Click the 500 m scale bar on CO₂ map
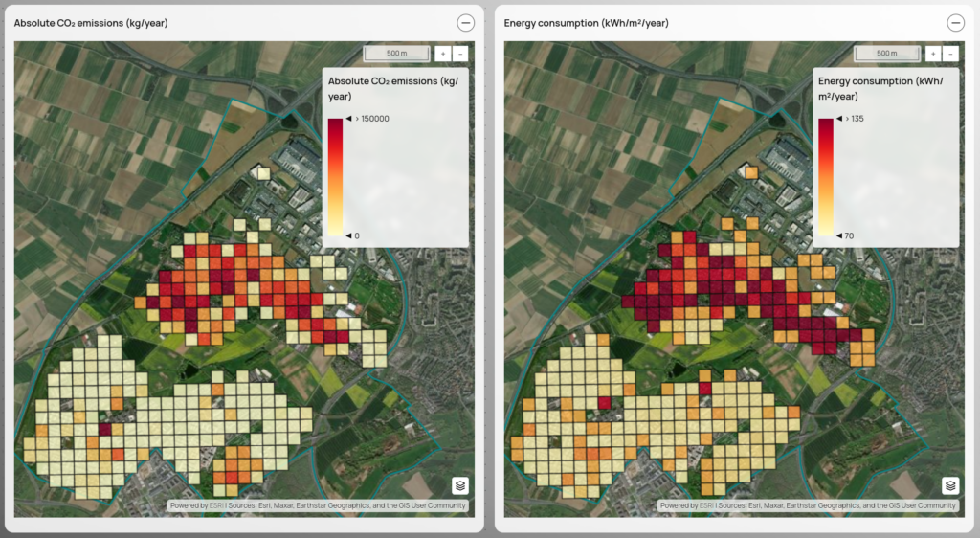Image resolution: width=980 pixels, height=538 pixels. pos(396,54)
